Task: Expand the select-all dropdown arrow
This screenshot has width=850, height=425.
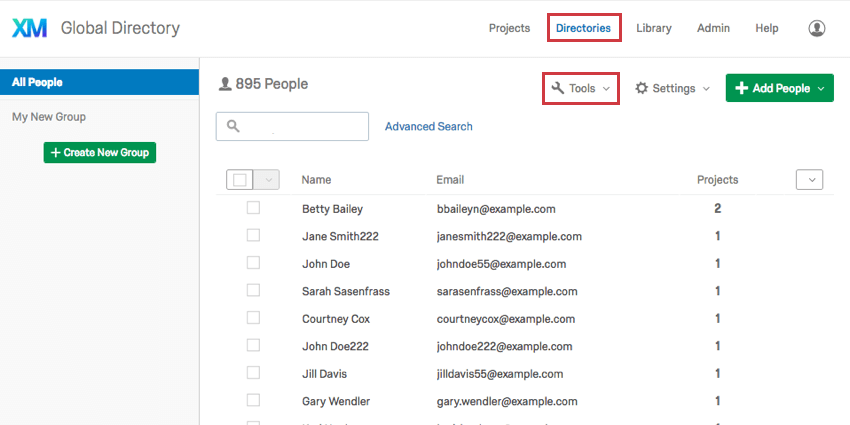Action: 266,180
